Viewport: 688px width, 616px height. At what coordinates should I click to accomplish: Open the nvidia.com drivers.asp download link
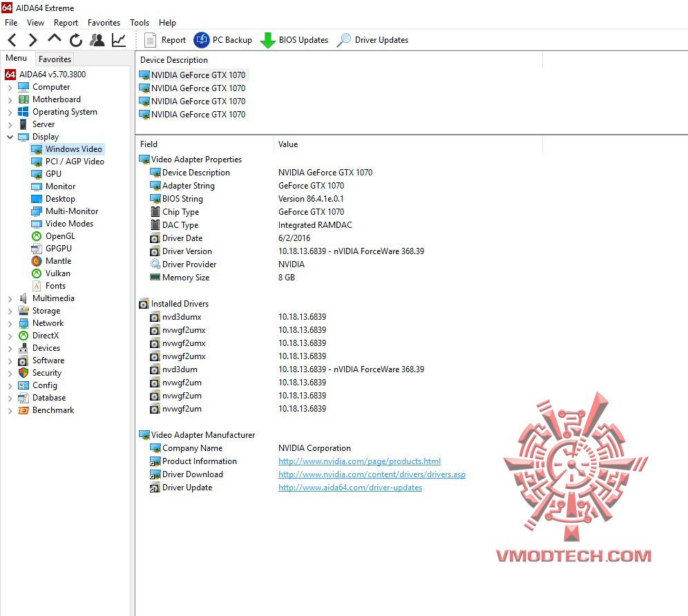point(372,474)
